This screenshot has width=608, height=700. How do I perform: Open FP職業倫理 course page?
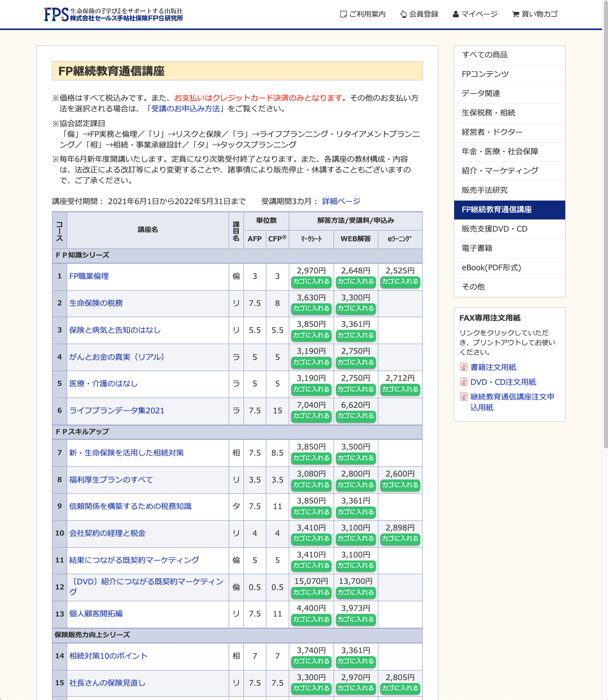coord(89,276)
